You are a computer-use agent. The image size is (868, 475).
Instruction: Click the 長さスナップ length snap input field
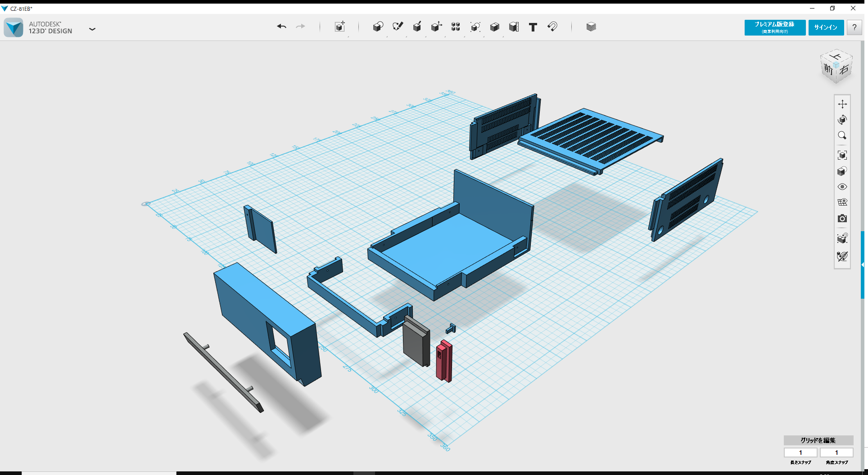coord(800,453)
